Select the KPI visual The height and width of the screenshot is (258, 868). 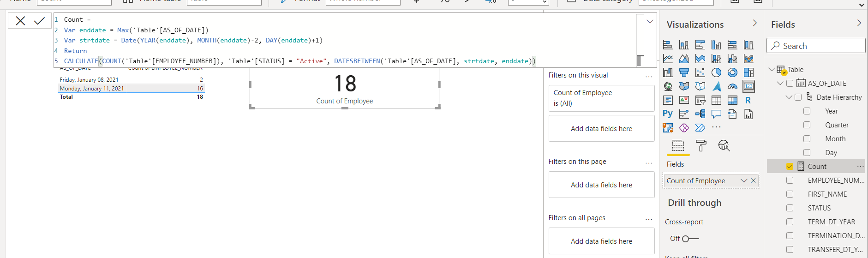pyautogui.click(x=684, y=100)
